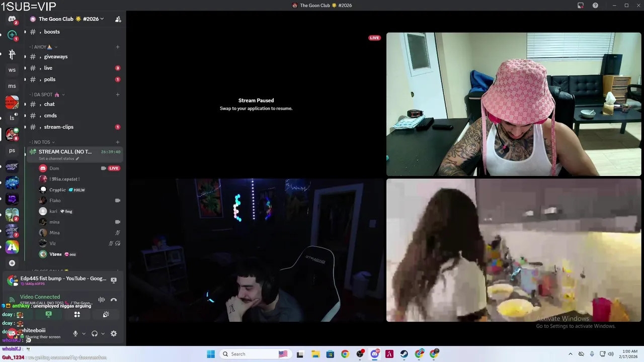Click the 'Video Connected' status link

pos(40,297)
